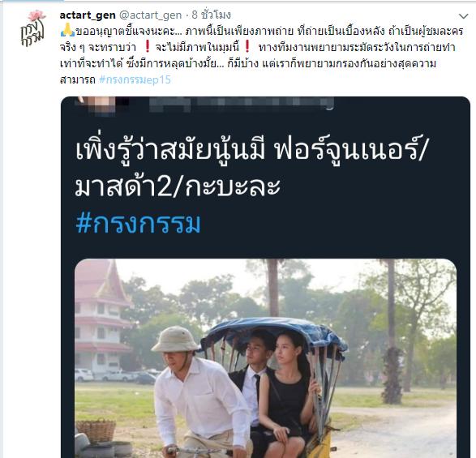Image resolution: width=476 pixels, height=458 pixels.
Task: Click the rickshaw driver's pith helmet
Action: pyautogui.click(x=175, y=339)
